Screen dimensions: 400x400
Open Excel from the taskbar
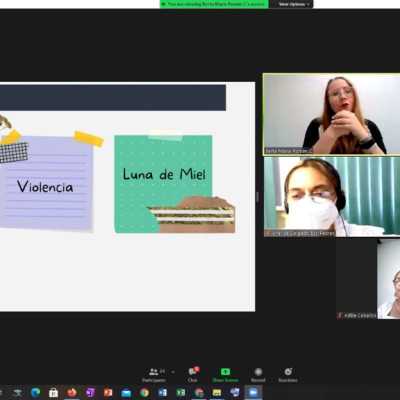click(x=181, y=393)
